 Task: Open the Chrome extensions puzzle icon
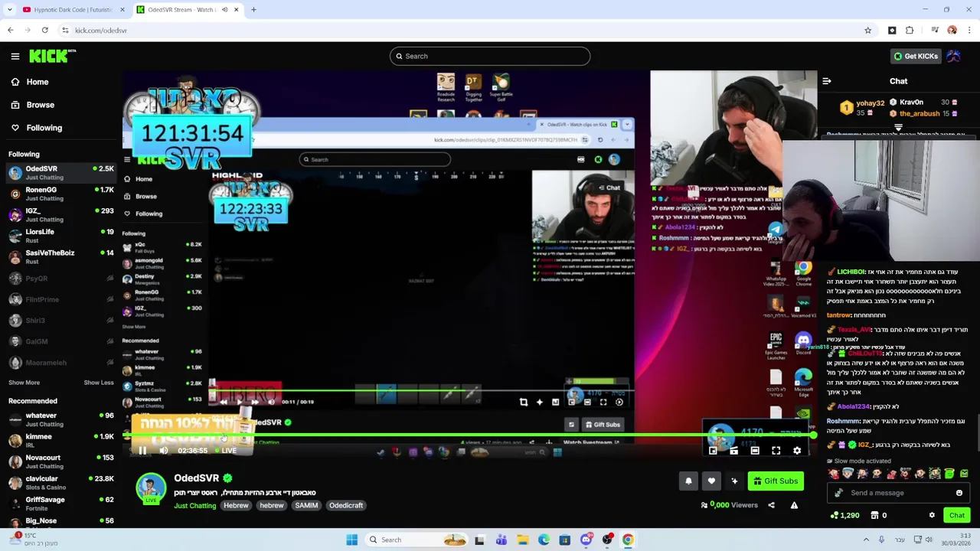click(x=910, y=30)
